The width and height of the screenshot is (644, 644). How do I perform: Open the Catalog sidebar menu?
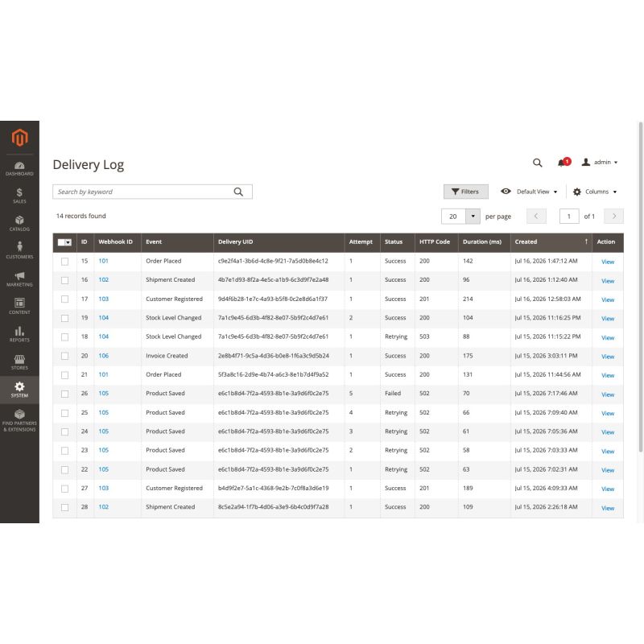[19, 224]
